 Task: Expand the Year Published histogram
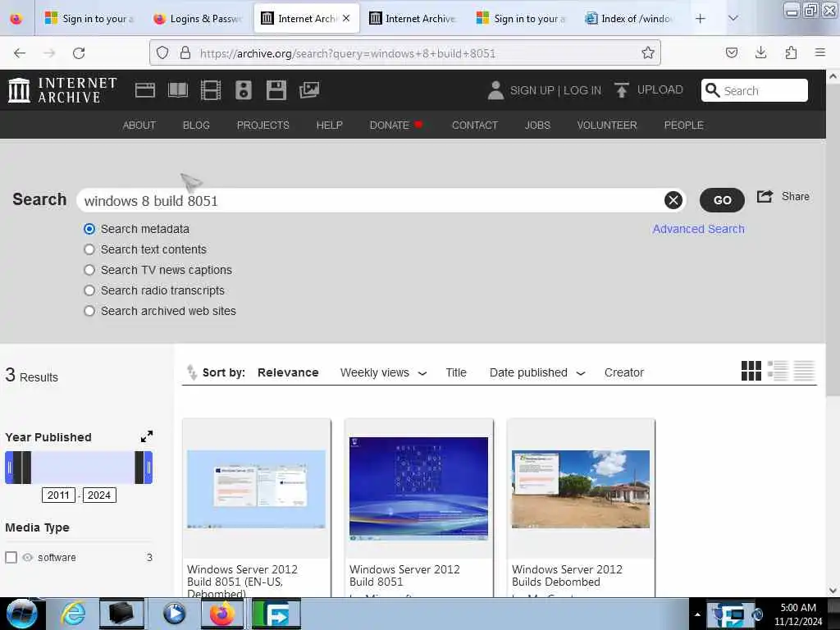coord(146,436)
